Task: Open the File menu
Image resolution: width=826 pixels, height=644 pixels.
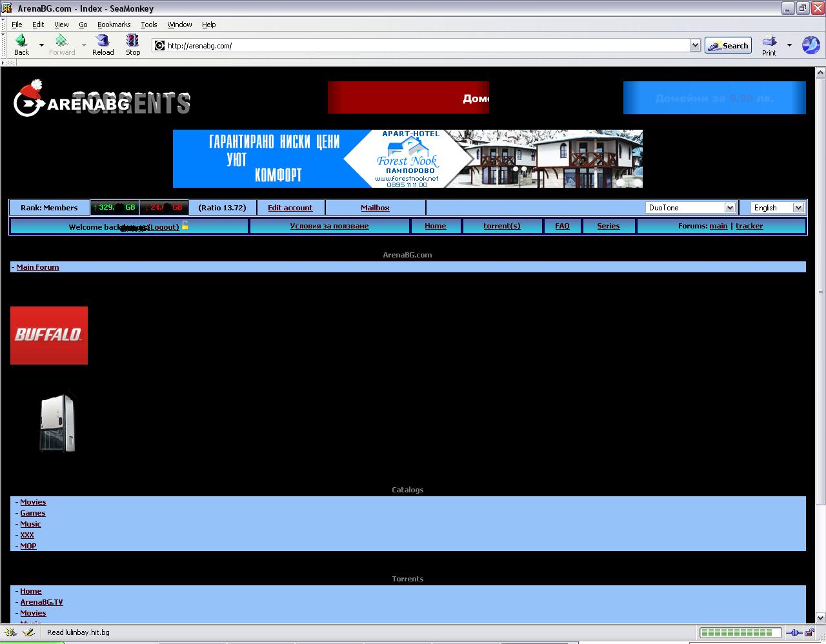Action: tap(17, 25)
